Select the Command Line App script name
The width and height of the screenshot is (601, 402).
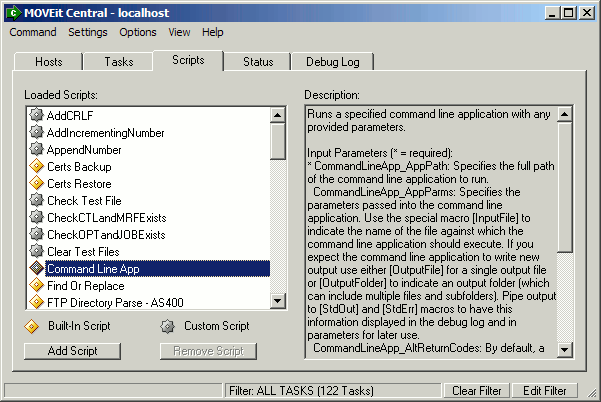[x=93, y=269]
